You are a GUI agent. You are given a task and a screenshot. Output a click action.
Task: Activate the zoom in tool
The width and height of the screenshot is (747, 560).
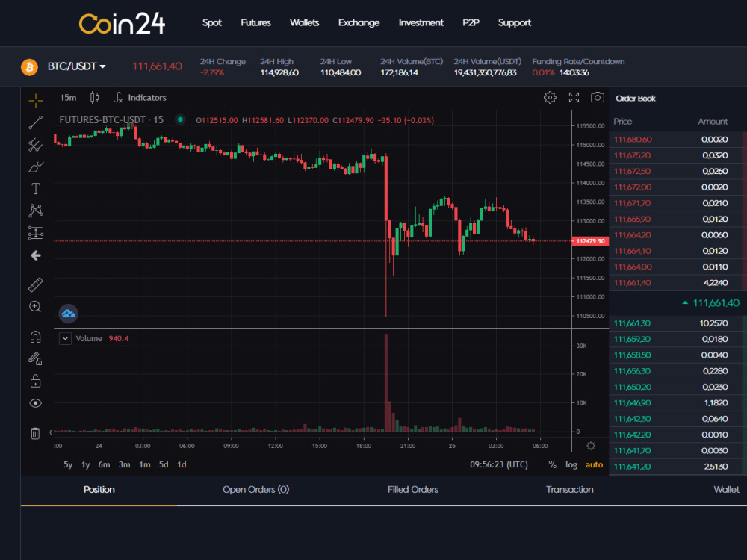pos(36,307)
